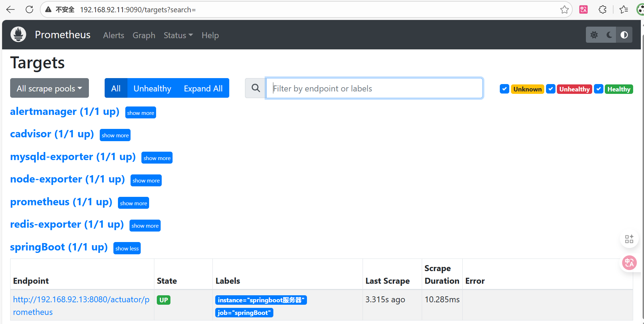Open the prometheus (1/1 up) link
The image size is (644, 324).
click(x=61, y=202)
